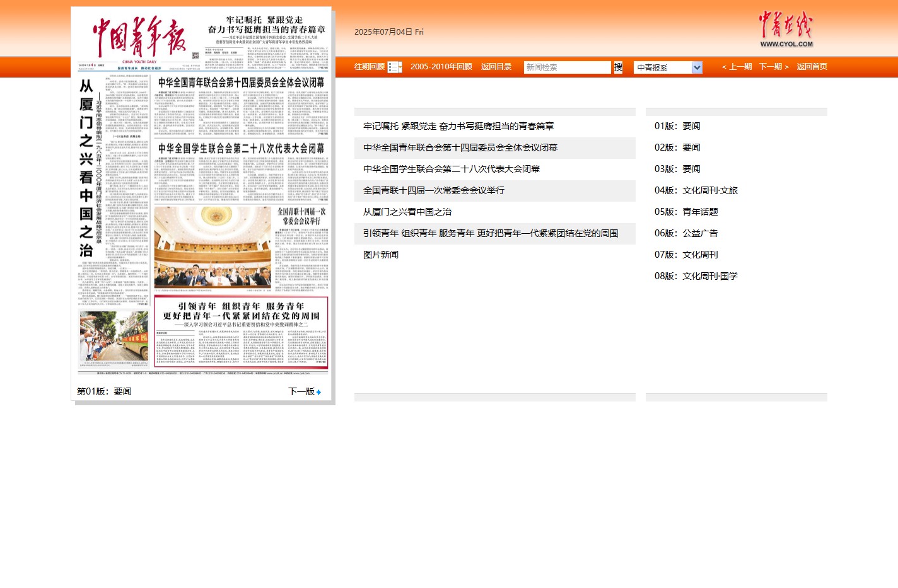Select page 05版：青年话题

[686, 212]
